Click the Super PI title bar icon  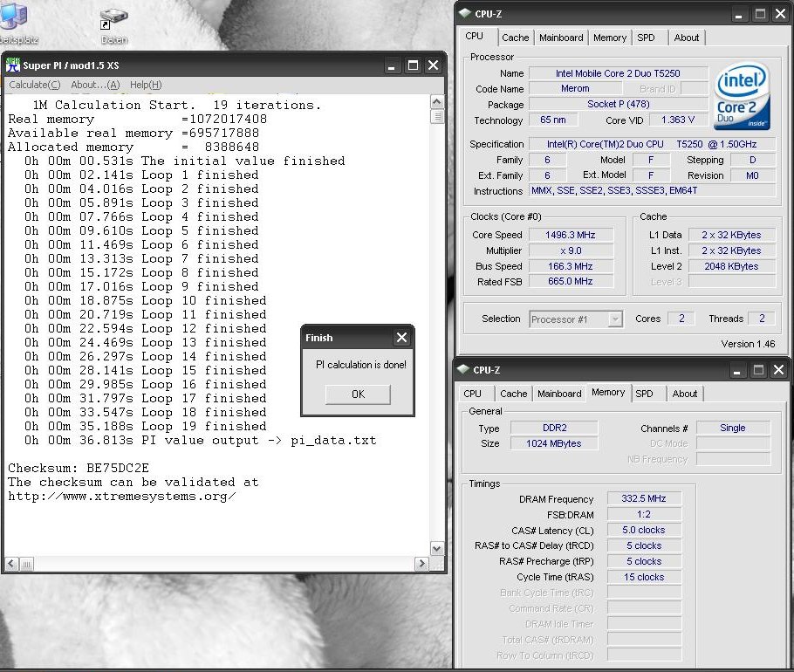[x=13, y=65]
